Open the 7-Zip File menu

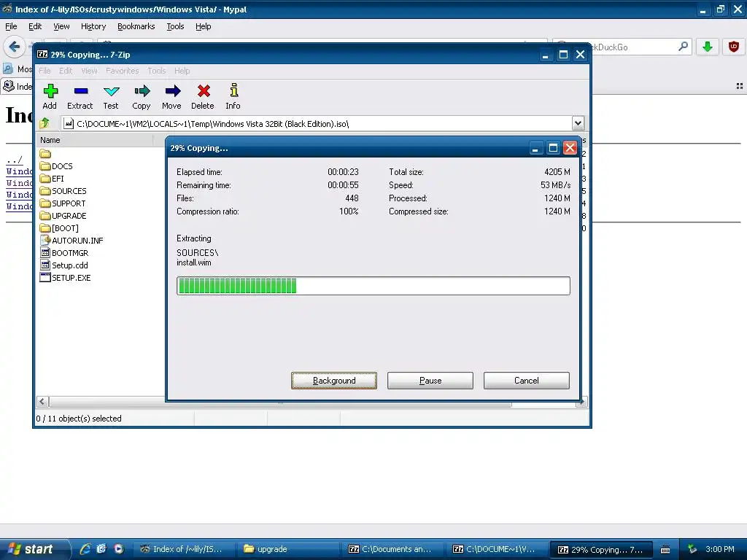pos(44,71)
